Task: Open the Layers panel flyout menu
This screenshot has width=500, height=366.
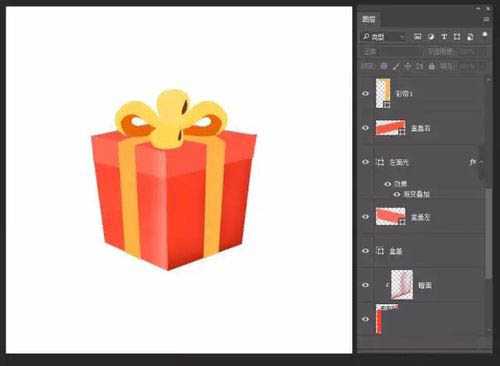Action: pyautogui.click(x=486, y=19)
